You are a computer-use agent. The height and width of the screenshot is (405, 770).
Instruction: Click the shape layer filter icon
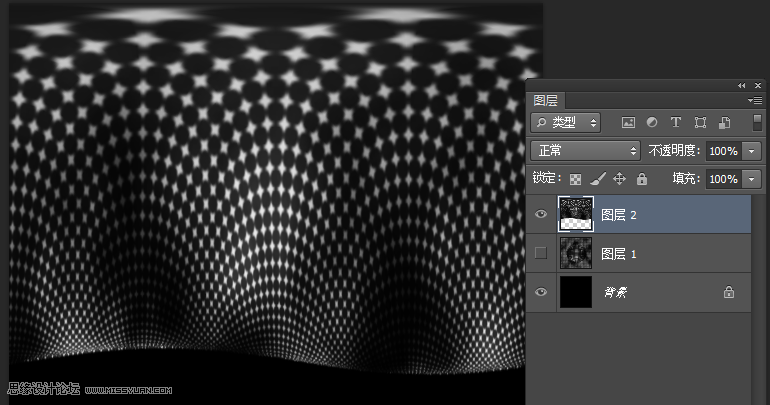[700, 123]
